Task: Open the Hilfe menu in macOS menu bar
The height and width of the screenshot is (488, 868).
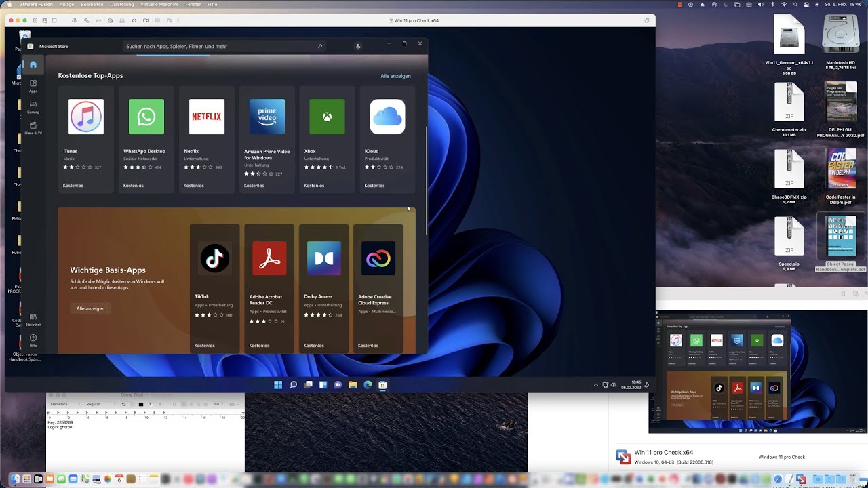Action: pos(213,4)
